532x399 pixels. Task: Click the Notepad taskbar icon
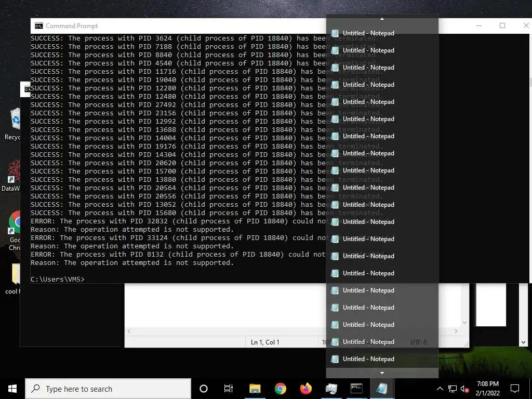click(382, 389)
